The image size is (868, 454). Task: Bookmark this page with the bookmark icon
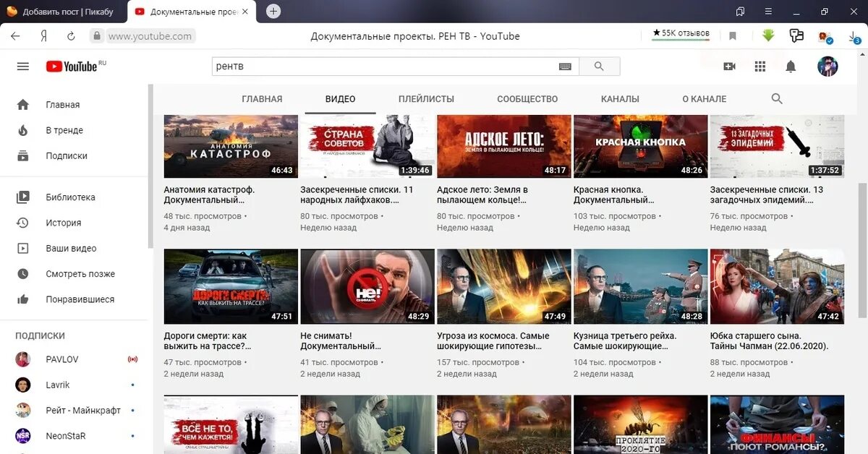coord(733,36)
